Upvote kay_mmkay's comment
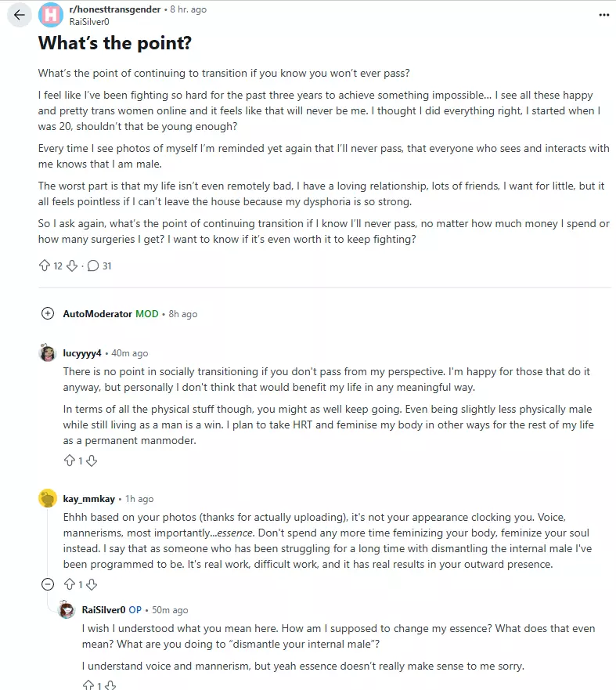 [x=69, y=583]
